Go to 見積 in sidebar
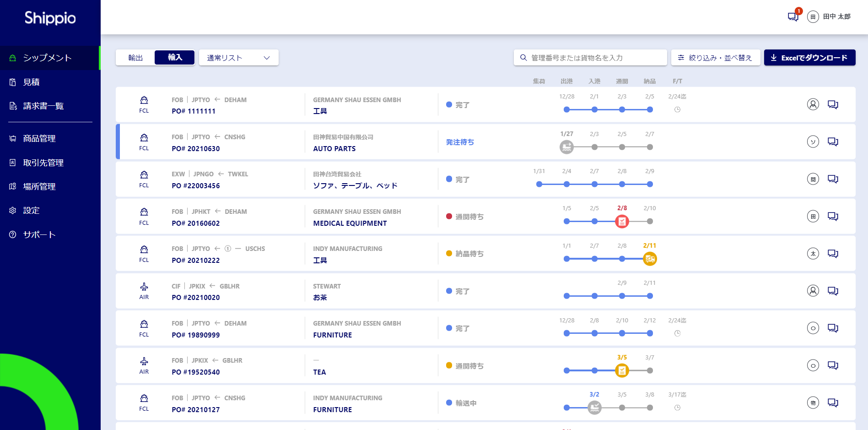This screenshot has width=868, height=430. tap(31, 82)
